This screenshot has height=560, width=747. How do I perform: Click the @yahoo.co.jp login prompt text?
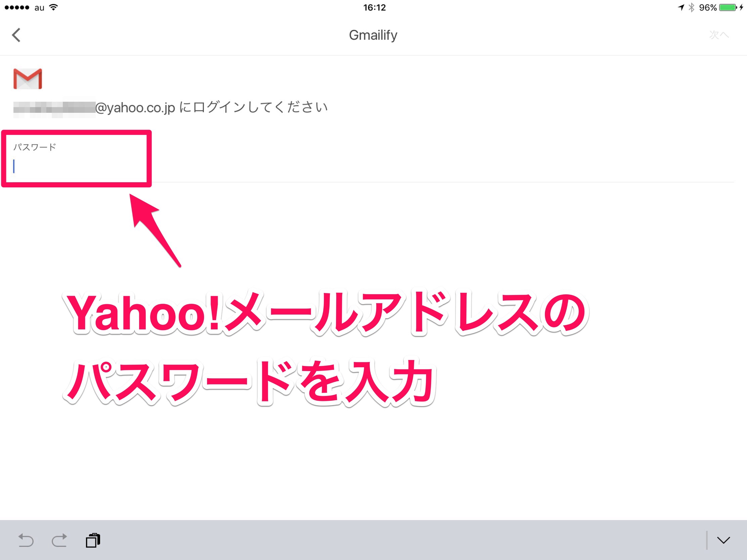(211, 108)
